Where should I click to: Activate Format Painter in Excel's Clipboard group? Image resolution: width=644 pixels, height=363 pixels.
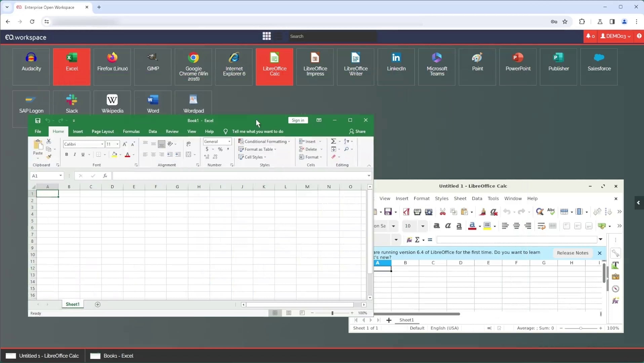click(49, 157)
